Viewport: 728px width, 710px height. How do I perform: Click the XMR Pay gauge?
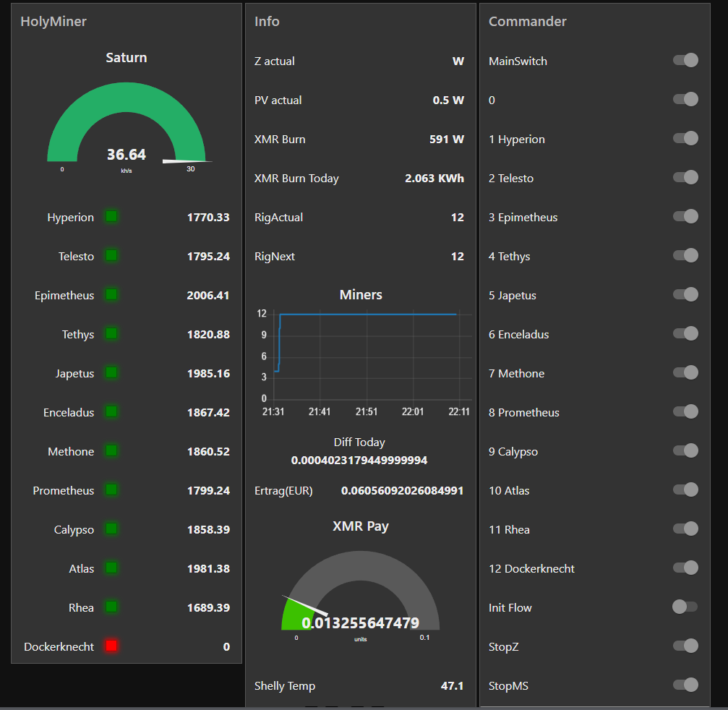pos(360,593)
